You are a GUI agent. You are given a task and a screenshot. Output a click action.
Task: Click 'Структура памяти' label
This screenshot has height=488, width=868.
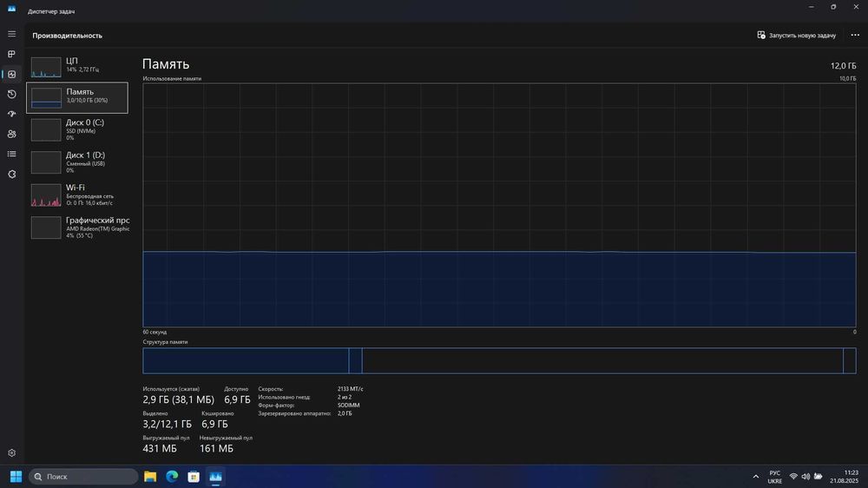point(165,342)
